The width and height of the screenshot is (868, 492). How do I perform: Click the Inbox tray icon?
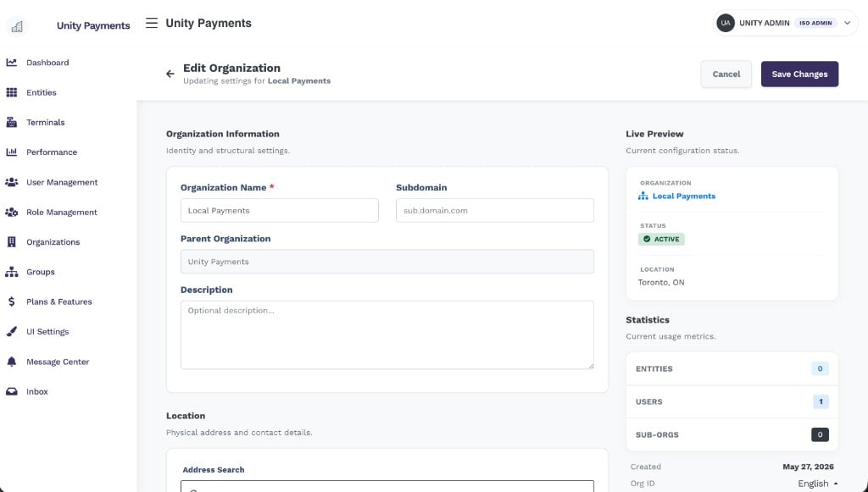click(12, 391)
